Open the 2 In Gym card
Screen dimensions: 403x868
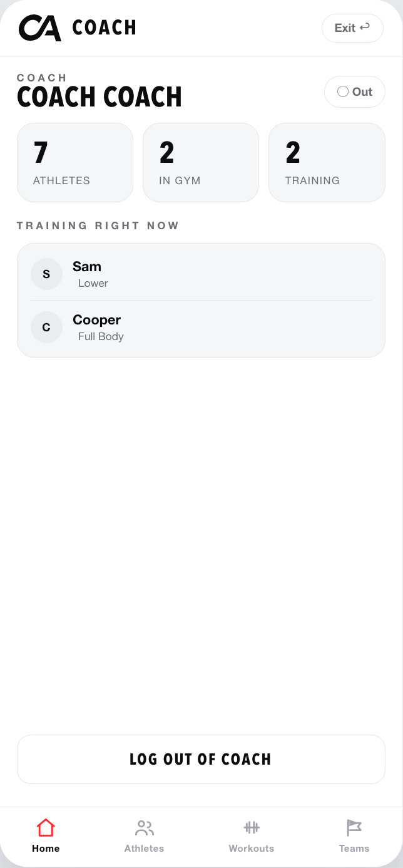pos(201,162)
